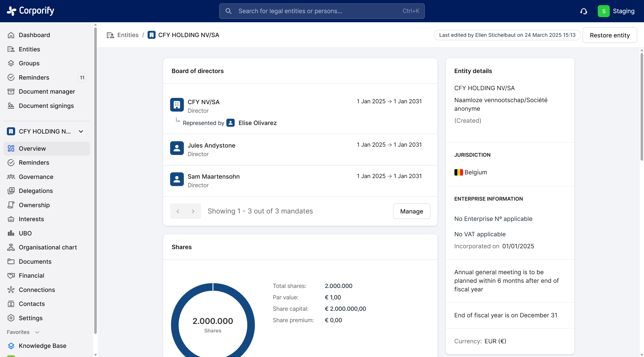
Task: Click the Entities breadcrumb link
Action: (x=128, y=35)
